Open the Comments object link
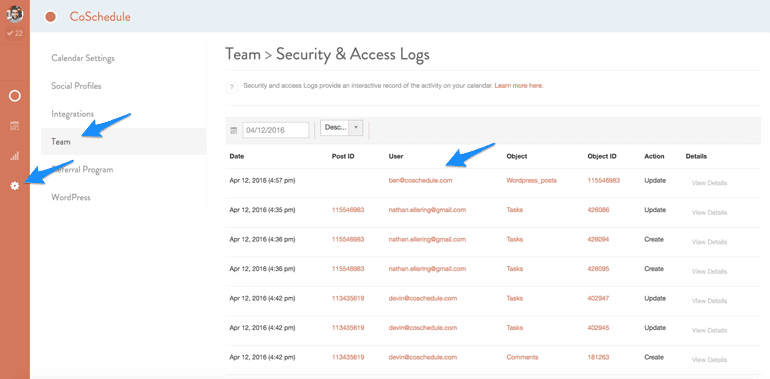Viewport: 770px width, 379px height. point(522,357)
